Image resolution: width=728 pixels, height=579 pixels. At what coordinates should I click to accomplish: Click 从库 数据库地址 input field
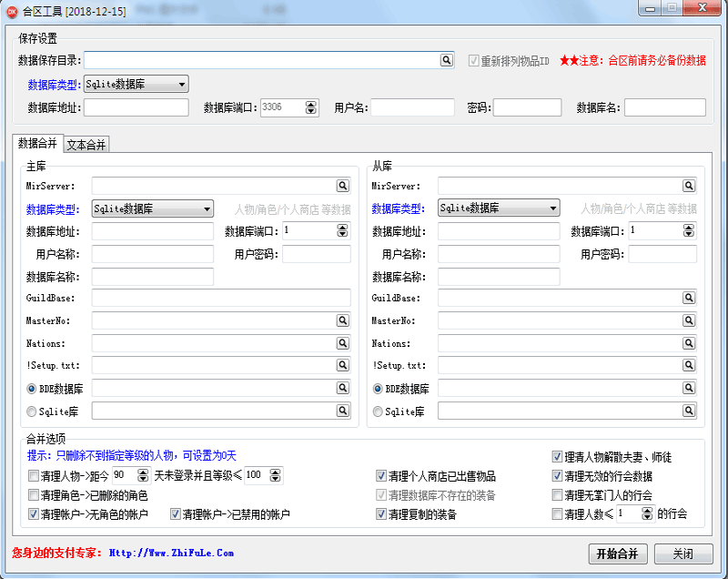click(499, 231)
